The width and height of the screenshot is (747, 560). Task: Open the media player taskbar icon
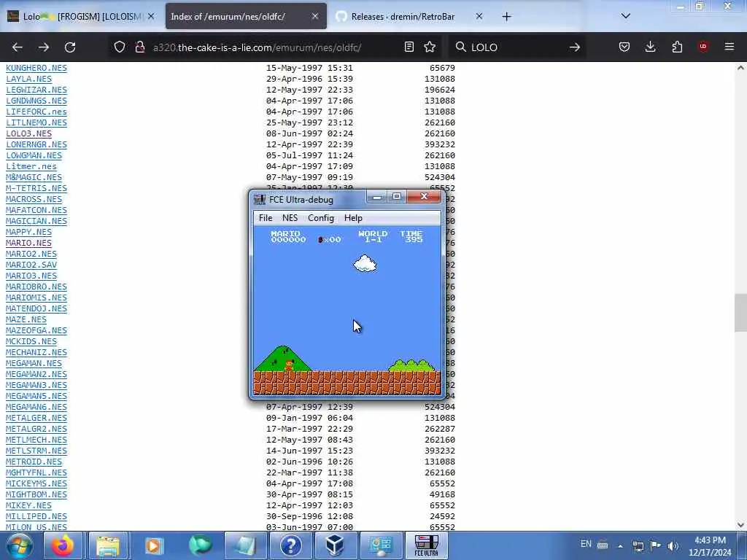pyautogui.click(x=153, y=545)
